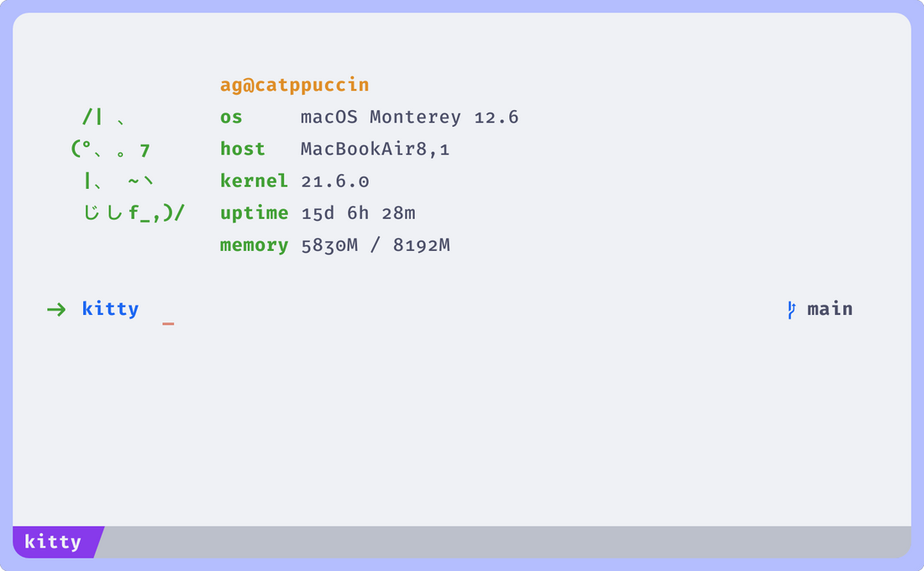Click the memory label
The image size is (924, 571).
[254, 245]
